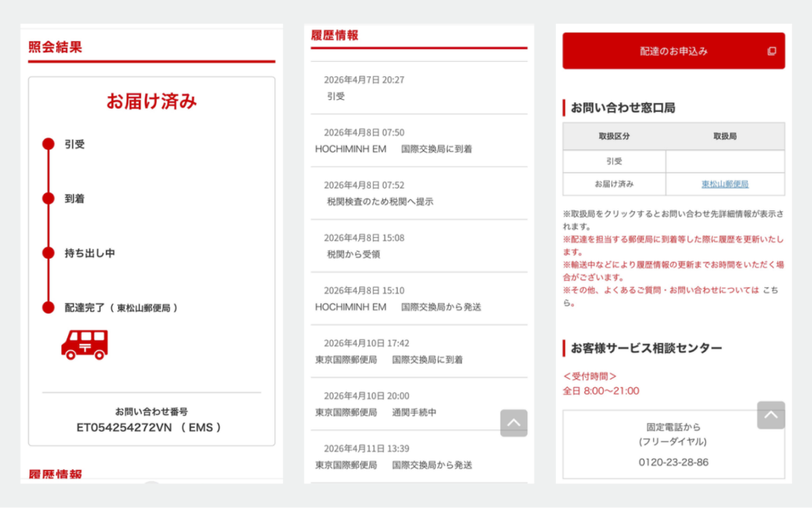Click the 取扱局 column header
The height and width of the screenshot is (508, 812).
[x=725, y=137]
